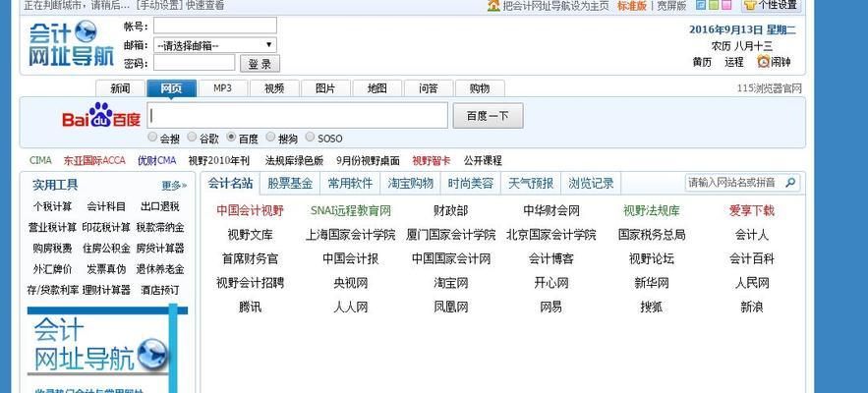Viewport: 868px width, 393px height.
Task: Select the 谷歌 search engine radio
Action: [192, 137]
